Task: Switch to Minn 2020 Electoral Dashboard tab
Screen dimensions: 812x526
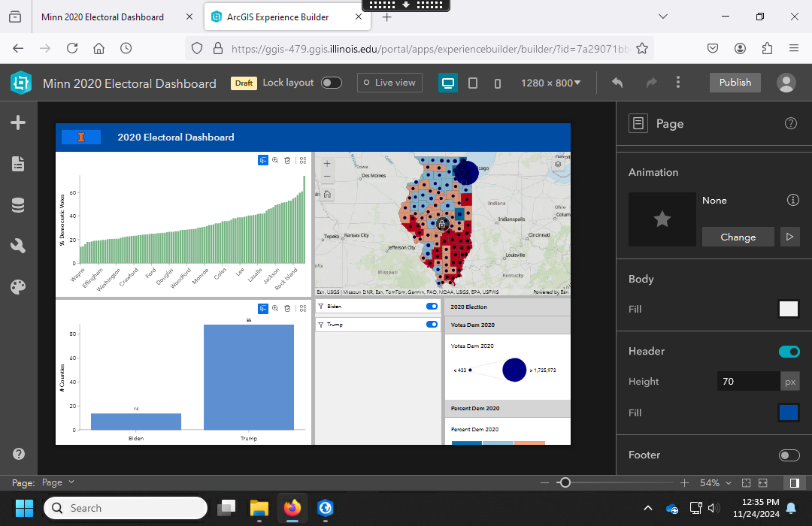Action: tap(103, 17)
